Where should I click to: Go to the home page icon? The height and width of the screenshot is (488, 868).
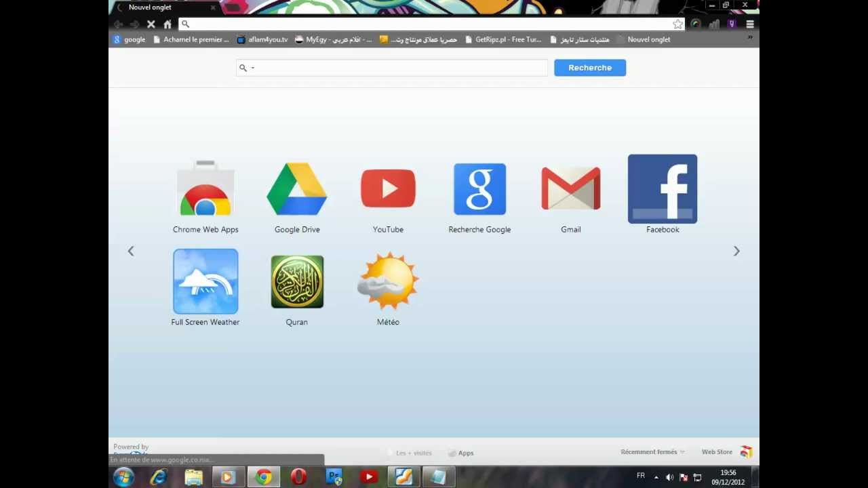click(x=167, y=24)
